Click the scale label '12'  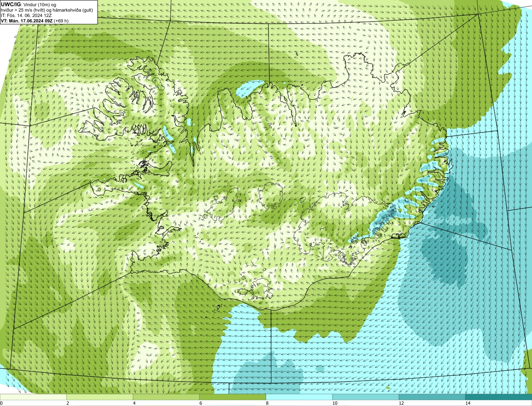point(401,403)
